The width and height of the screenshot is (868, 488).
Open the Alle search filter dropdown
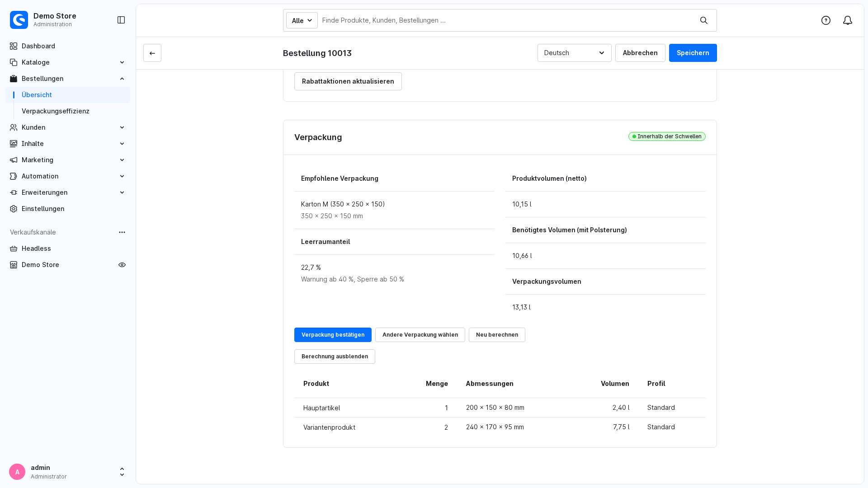[x=302, y=20]
